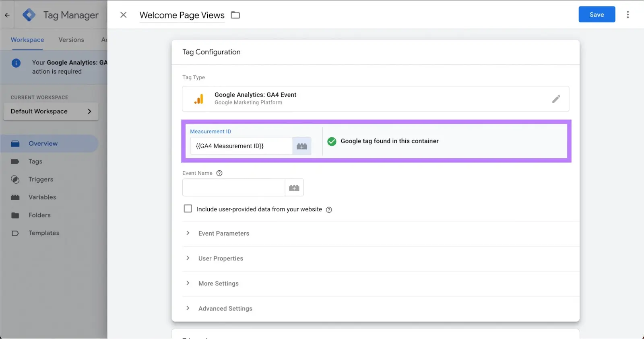
Task: Click the Event Name input field
Action: tap(233, 188)
